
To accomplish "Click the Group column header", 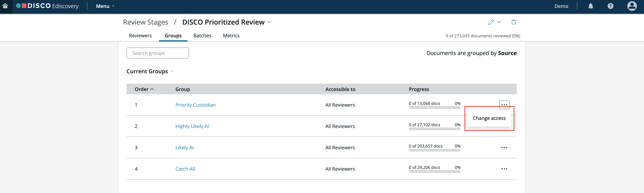I will point(183,89).
